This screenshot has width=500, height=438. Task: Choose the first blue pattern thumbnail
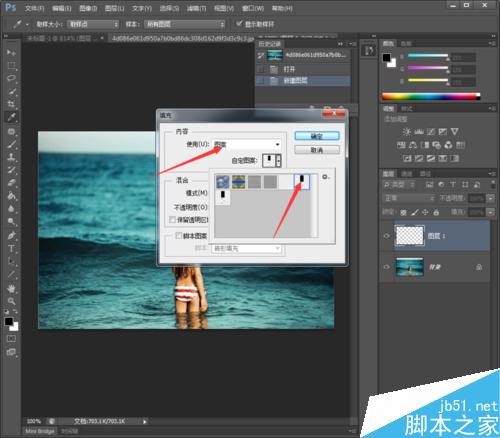(x=222, y=182)
